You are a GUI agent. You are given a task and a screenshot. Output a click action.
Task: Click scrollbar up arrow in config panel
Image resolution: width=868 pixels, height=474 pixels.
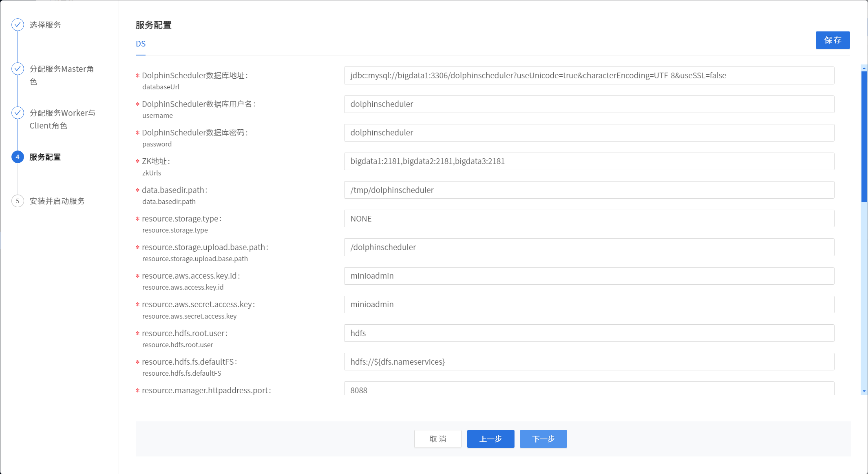[864, 68]
